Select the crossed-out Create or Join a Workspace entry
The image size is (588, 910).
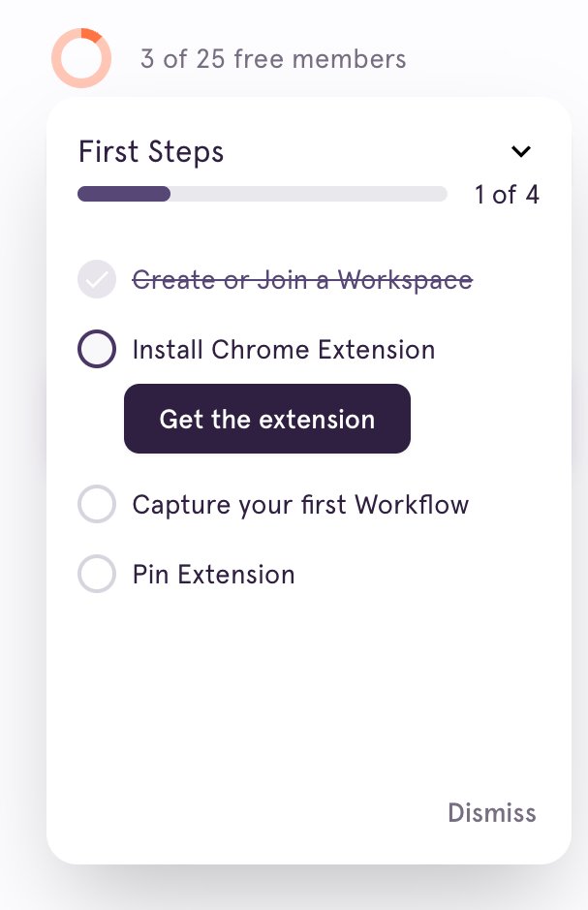click(301, 279)
